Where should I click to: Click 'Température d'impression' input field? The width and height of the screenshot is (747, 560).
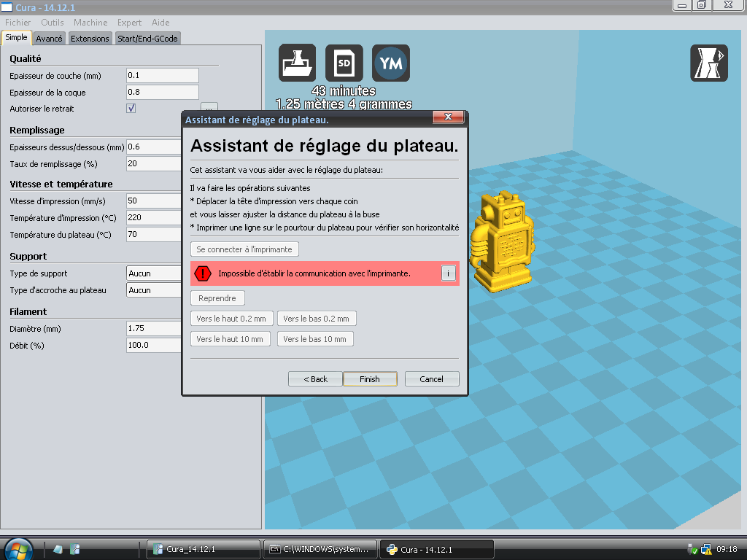click(154, 217)
